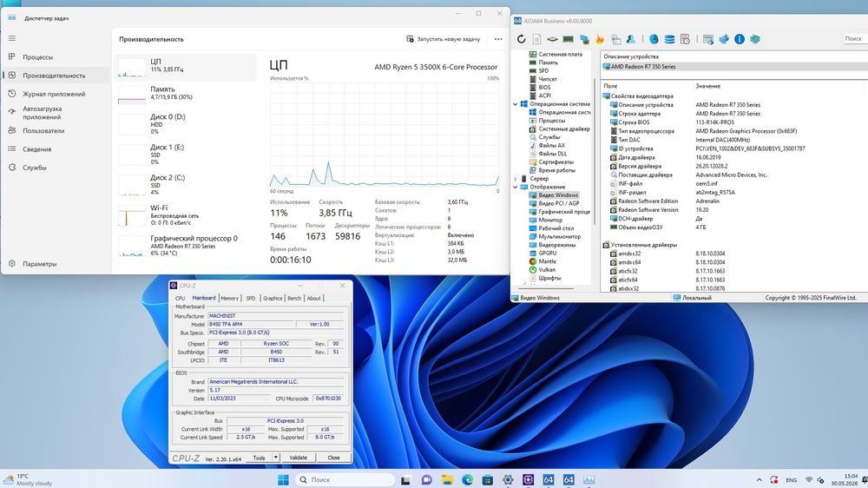
Task: Select Память in performance list
Action: tap(186, 94)
